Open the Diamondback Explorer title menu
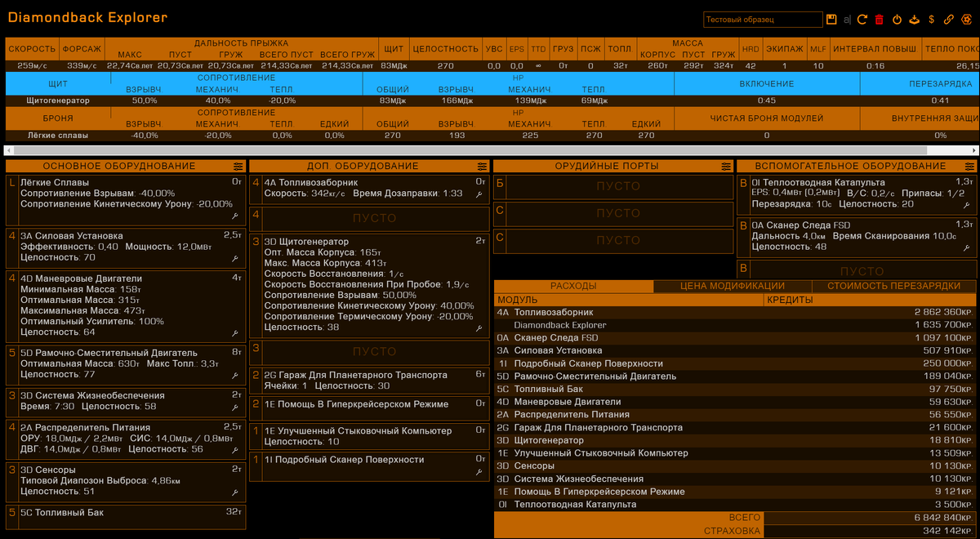Image resolution: width=980 pixels, height=539 pixels. click(x=87, y=18)
